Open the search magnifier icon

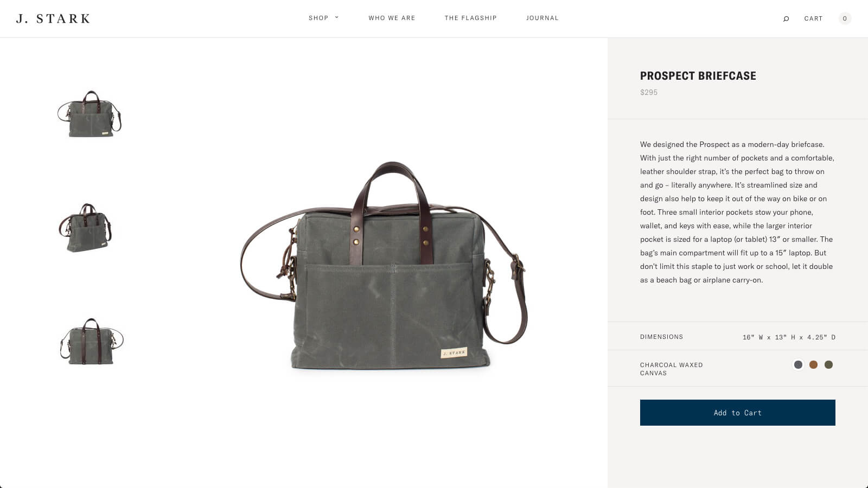[x=786, y=18]
